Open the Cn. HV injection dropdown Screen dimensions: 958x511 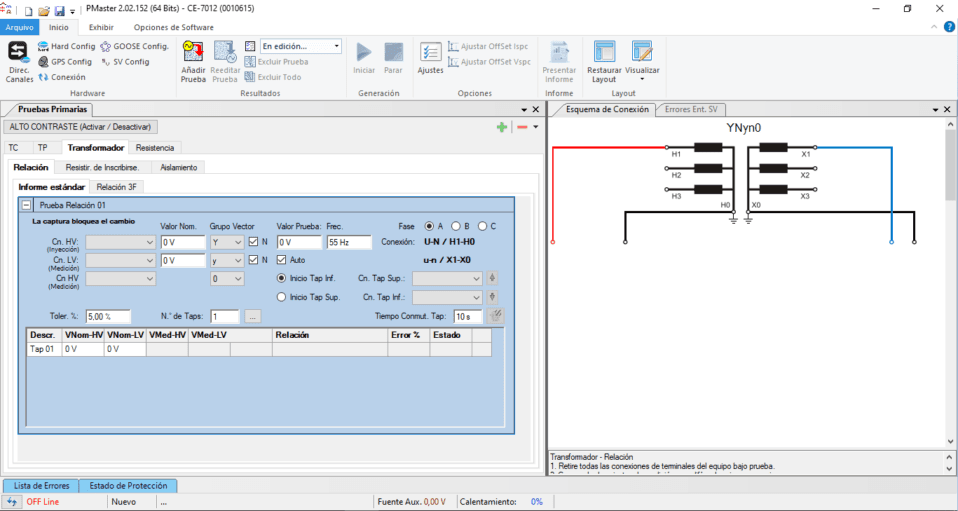pos(120,242)
